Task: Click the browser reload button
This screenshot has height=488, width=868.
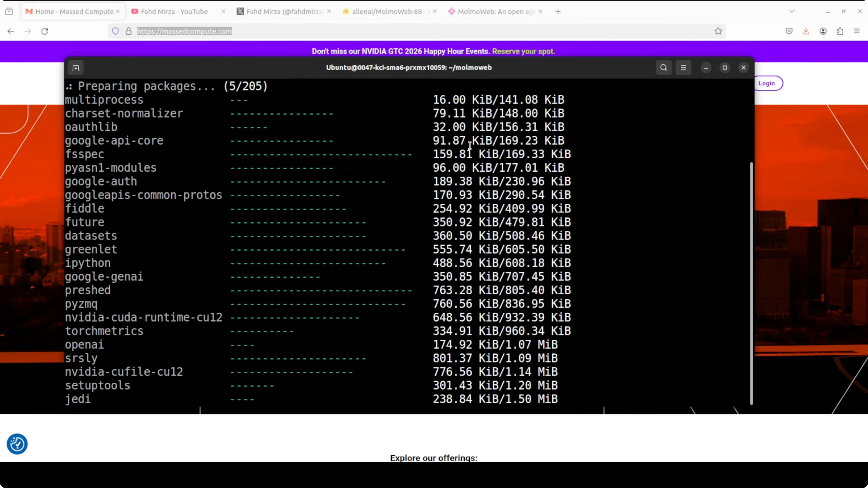Action: click(45, 31)
